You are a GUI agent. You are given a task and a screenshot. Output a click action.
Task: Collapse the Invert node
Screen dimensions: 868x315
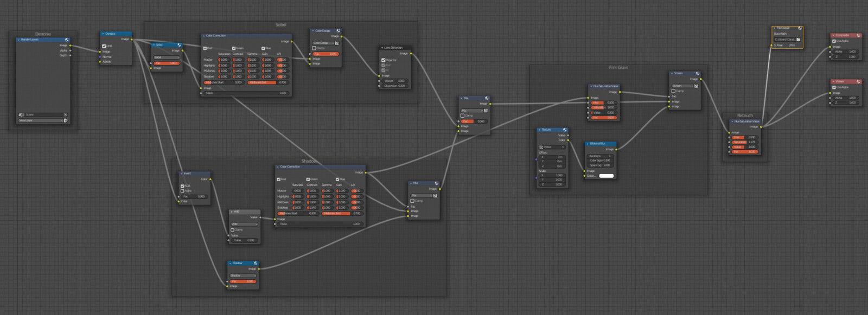pos(182,173)
